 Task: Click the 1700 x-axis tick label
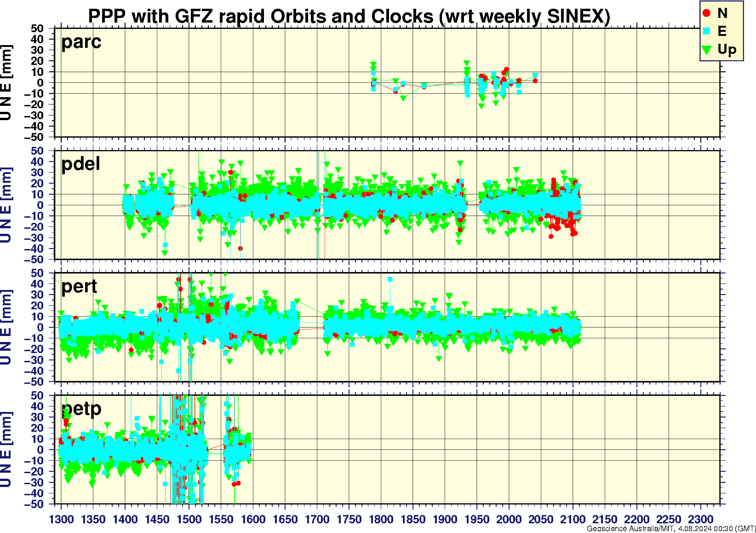[317, 519]
